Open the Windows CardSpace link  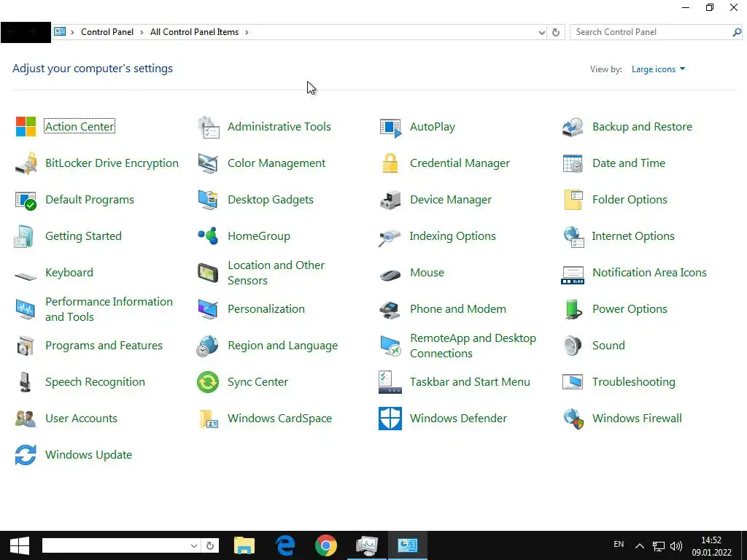tap(279, 418)
